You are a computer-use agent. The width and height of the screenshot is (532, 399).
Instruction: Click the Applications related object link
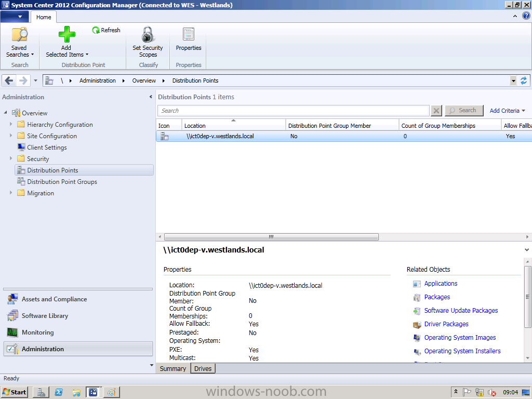click(441, 284)
